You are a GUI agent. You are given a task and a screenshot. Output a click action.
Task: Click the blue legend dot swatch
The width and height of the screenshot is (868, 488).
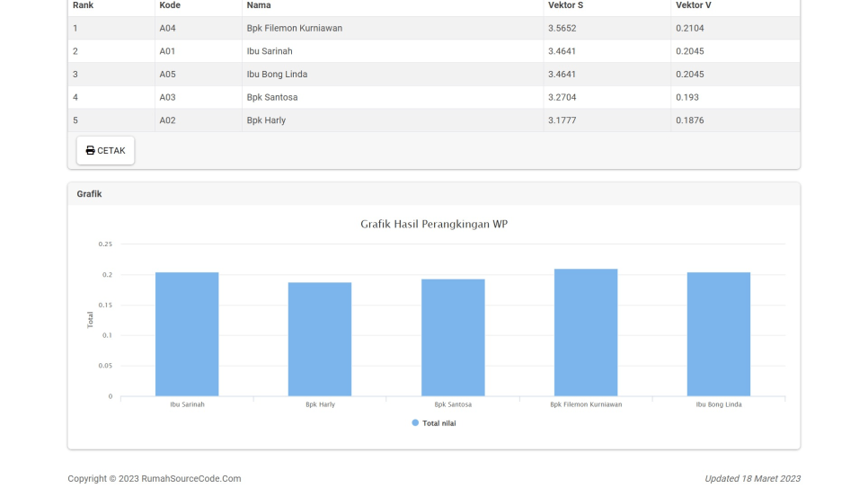415,422
